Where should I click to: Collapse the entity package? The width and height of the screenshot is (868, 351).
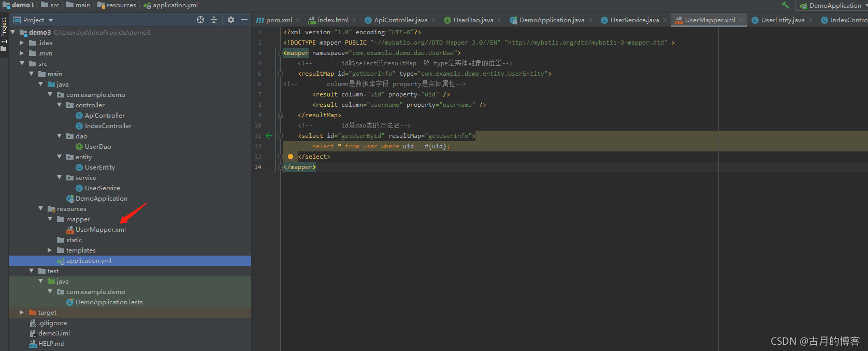point(60,157)
